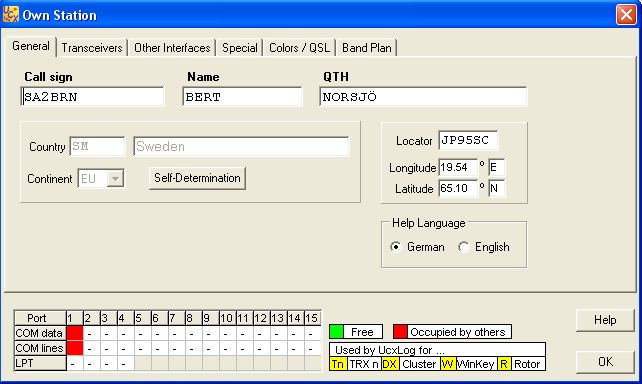Click the Longitude value field

(458, 167)
